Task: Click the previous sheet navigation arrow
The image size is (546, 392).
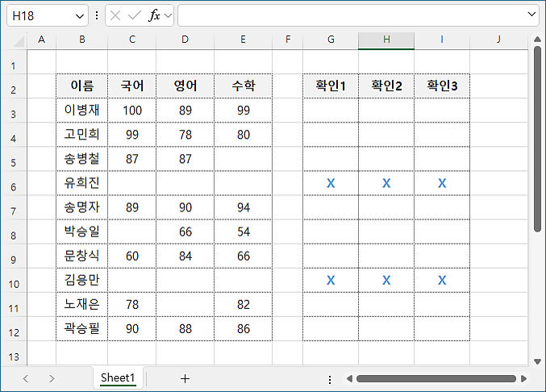Action: (x=26, y=377)
